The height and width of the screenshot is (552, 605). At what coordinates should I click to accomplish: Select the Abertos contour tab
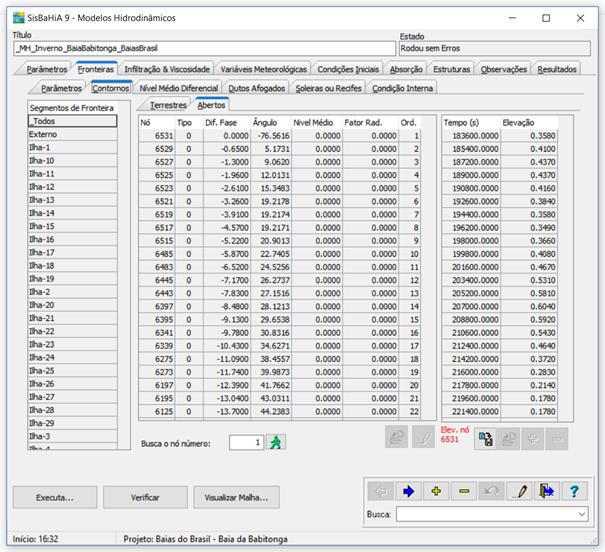coord(211,105)
